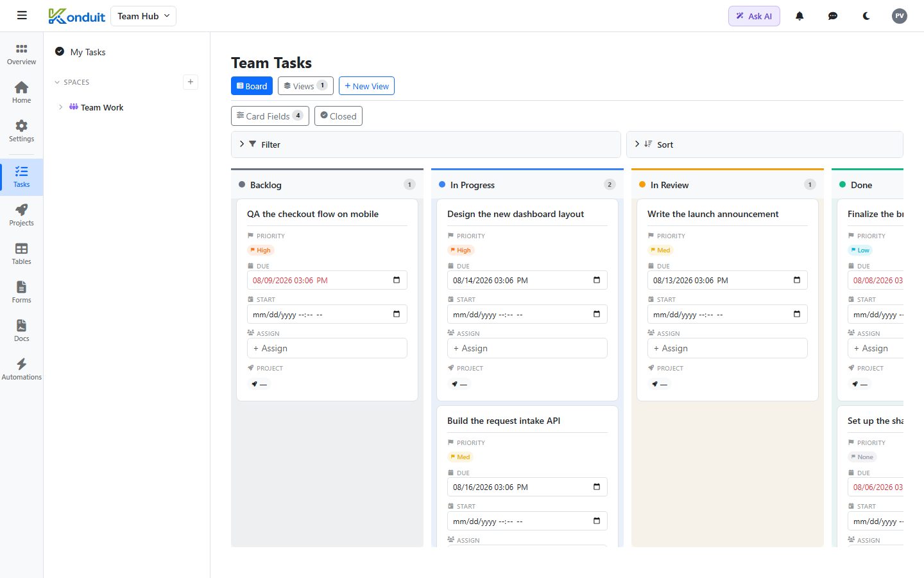This screenshot has height=578, width=924.
Task: Set project on launch announcement card
Action: (x=660, y=384)
